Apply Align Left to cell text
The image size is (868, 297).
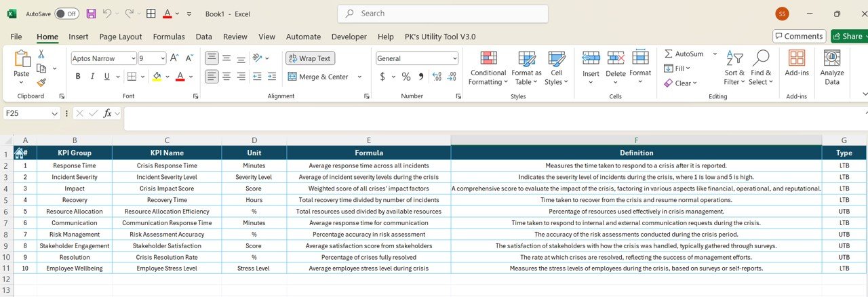pos(212,77)
